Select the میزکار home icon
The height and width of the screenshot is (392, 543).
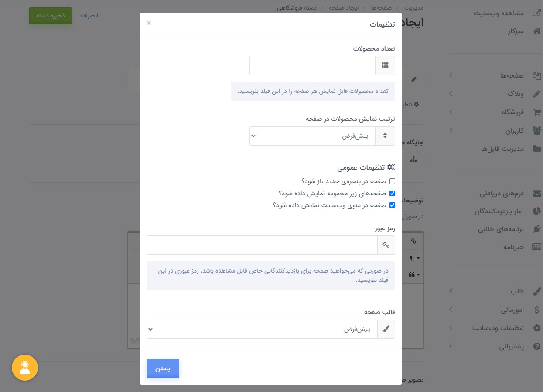click(x=537, y=31)
